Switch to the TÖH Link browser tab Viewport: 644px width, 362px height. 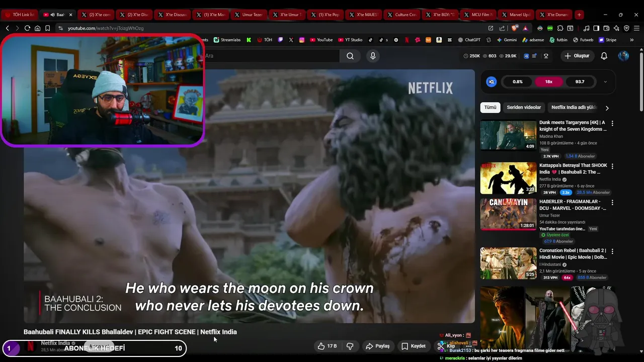pyautogui.click(x=20, y=15)
